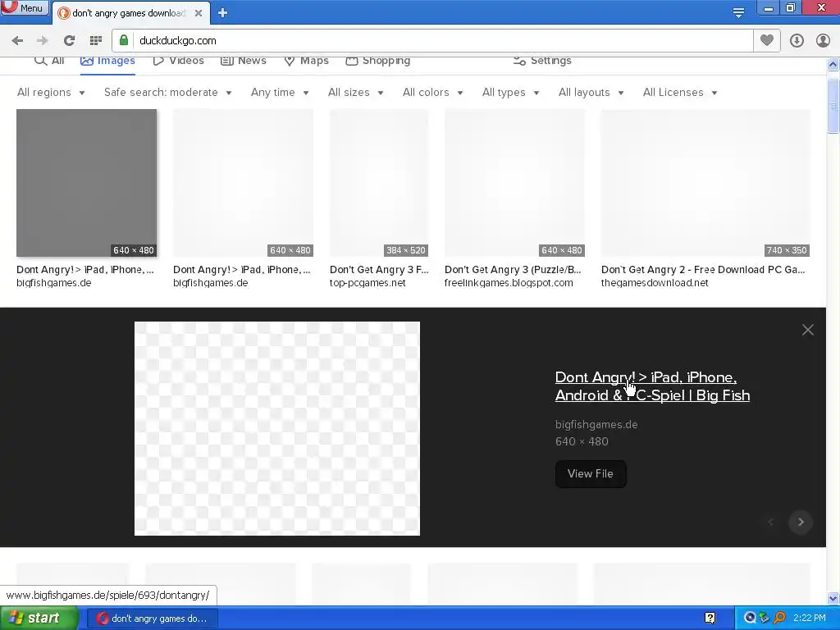Click top-pcgames.net source text
Image resolution: width=840 pixels, height=630 pixels.
coord(367,283)
